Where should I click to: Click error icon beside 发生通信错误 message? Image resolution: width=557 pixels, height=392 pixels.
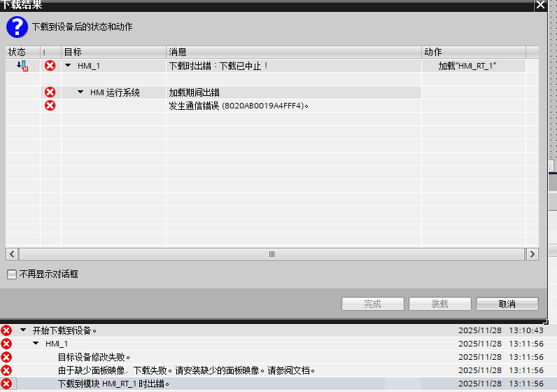tap(50, 106)
